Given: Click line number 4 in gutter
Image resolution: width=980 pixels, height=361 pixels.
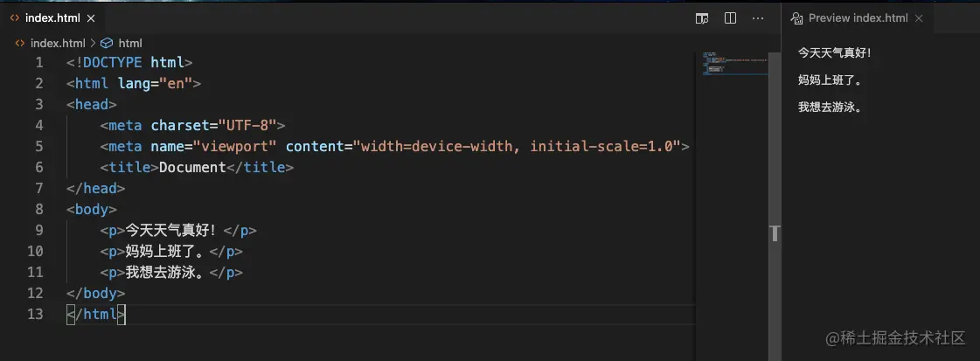Looking at the screenshot, I should click(39, 126).
